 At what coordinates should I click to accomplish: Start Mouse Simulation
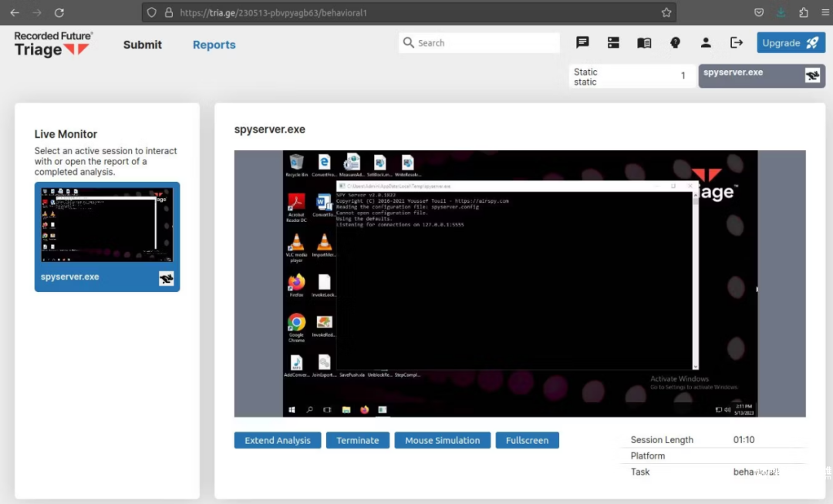click(443, 440)
